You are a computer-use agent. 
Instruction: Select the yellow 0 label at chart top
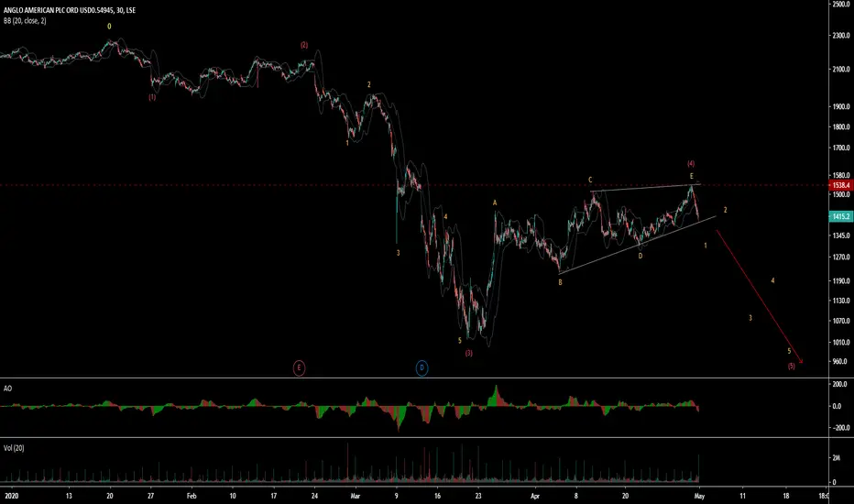[109, 27]
